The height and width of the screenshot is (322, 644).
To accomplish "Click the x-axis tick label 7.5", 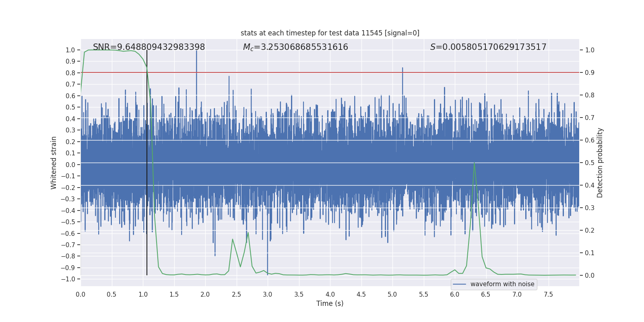I will 548,295.
